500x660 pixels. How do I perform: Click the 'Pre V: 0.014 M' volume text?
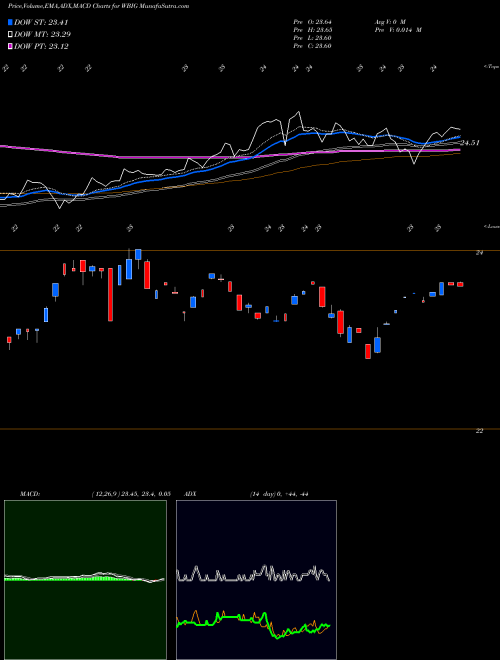click(398, 30)
